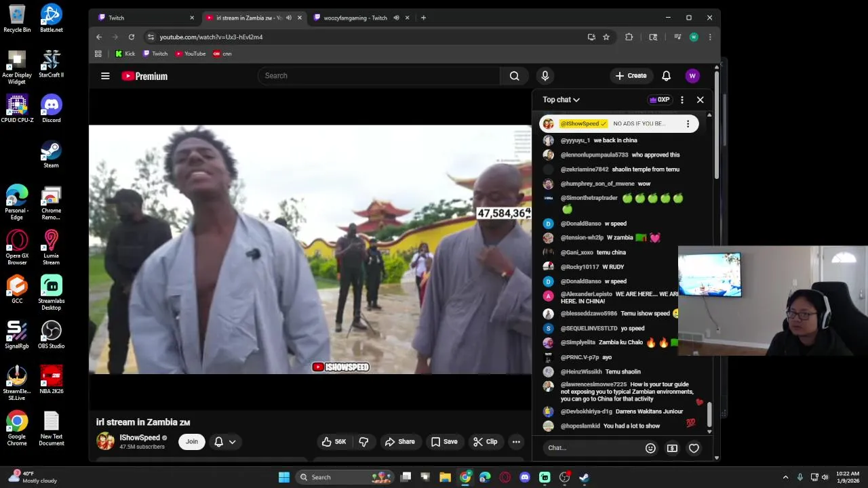Image resolution: width=868 pixels, height=488 pixels.
Task: Open pinned message options menu
Action: 688,124
